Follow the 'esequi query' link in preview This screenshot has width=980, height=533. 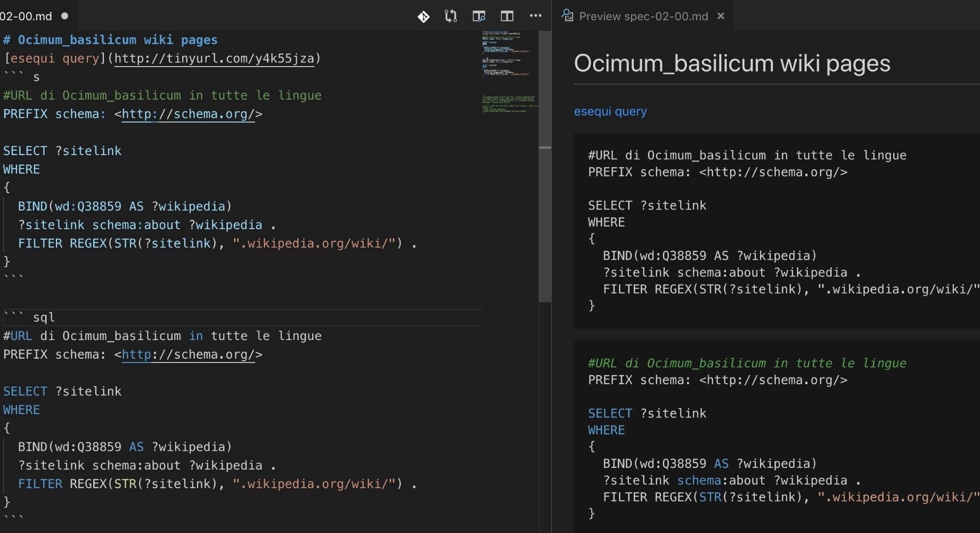pyautogui.click(x=610, y=111)
